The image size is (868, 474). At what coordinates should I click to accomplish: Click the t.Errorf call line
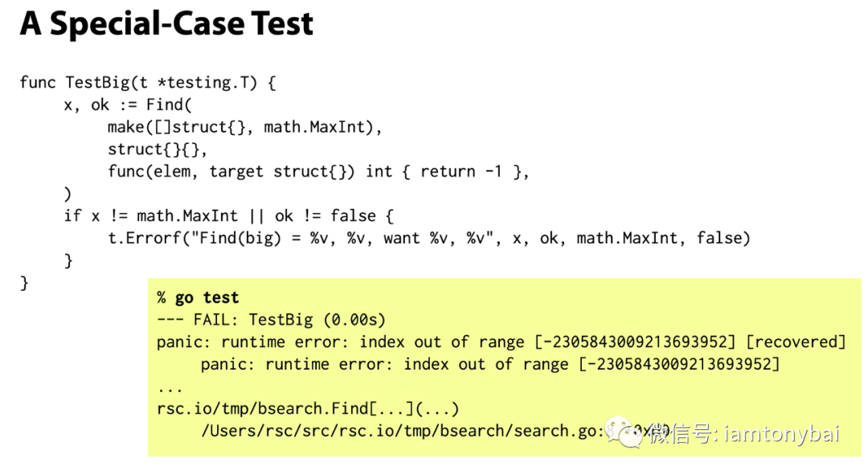click(429, 239)
